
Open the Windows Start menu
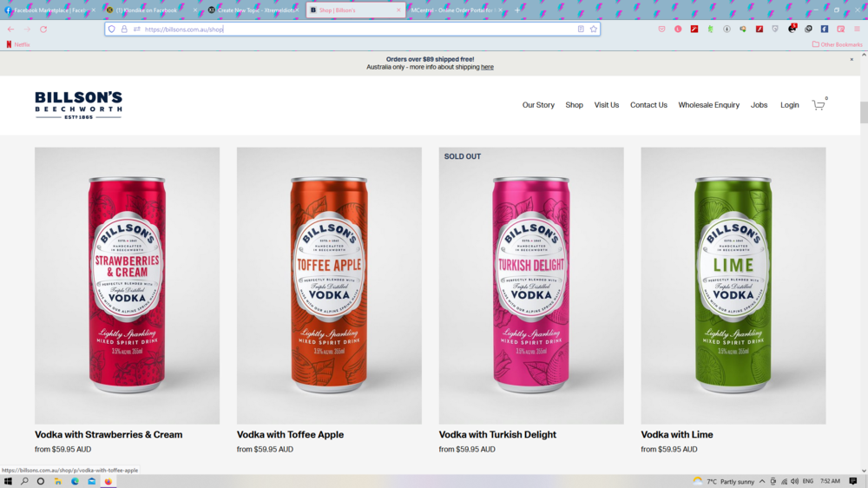tap(9, 481)
